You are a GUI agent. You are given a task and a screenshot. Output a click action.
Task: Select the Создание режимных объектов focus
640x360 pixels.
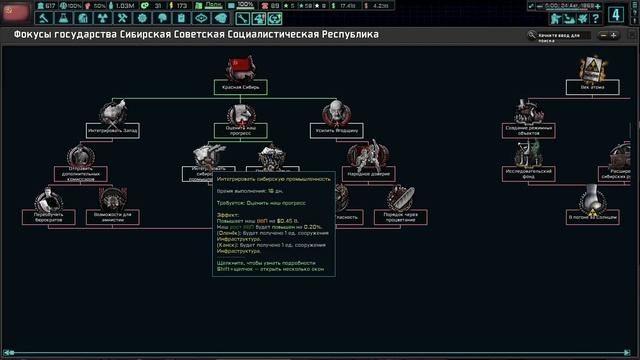pos(529,120)
